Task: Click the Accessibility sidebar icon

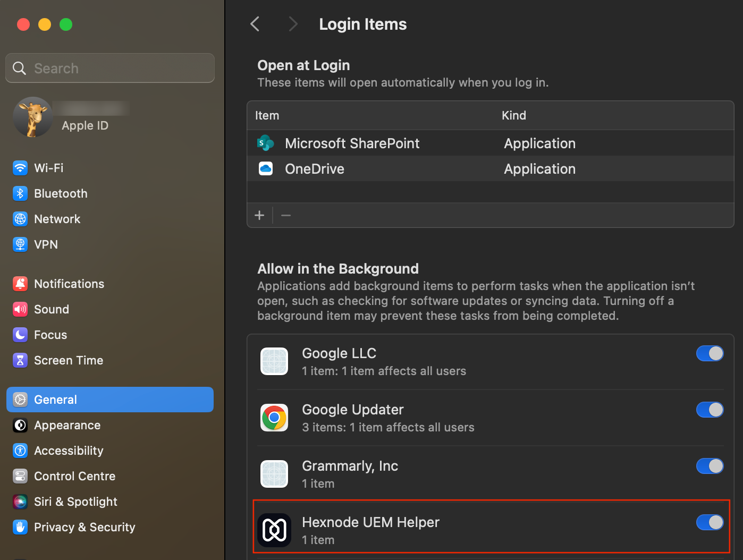Action: coord(20,451)
